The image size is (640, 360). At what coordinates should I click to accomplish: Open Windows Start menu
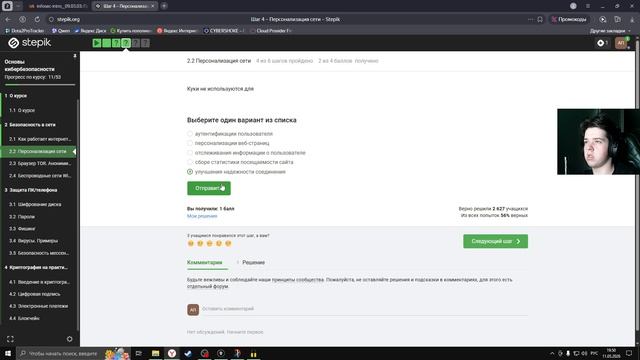click(x=8, y=353)
